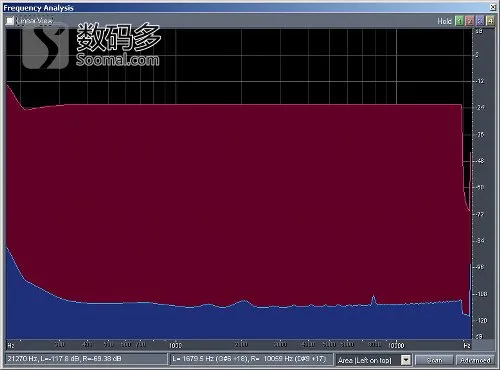The height and width of the screenshot is (370, 500).
Task: Click the red Hold 2 button
Action: 470,21
